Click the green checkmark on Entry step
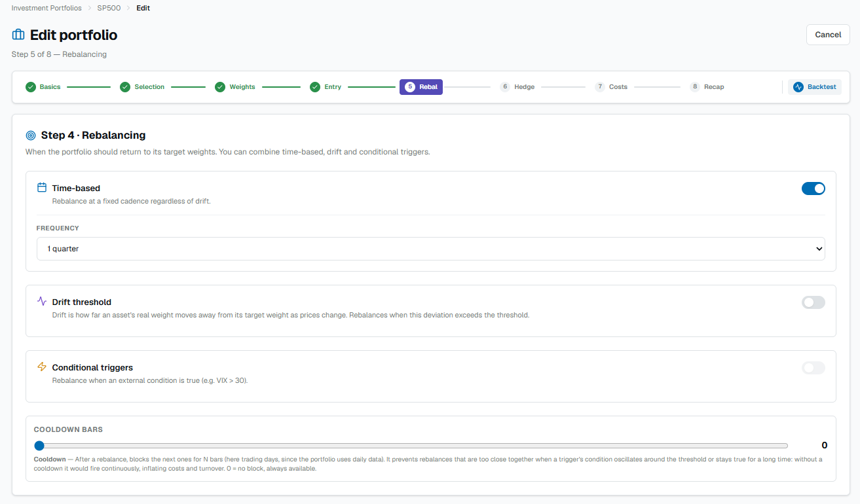The height and width of the screenshot is (504, 860). (x=315, y=87)
